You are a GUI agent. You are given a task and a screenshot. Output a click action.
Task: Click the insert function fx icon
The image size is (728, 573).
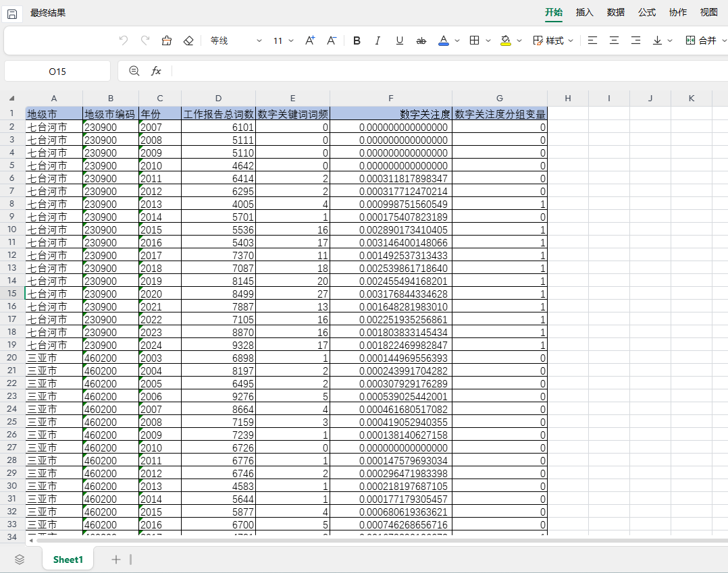tap(156, 71)
